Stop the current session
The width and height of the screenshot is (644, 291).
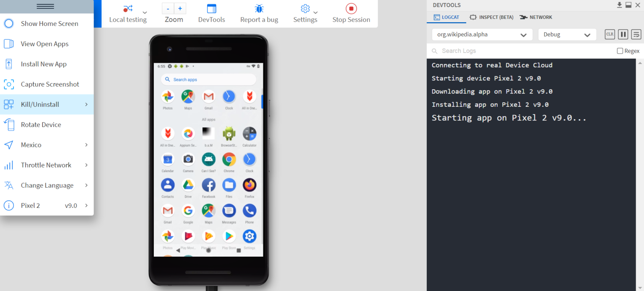(x=351, y=13)
